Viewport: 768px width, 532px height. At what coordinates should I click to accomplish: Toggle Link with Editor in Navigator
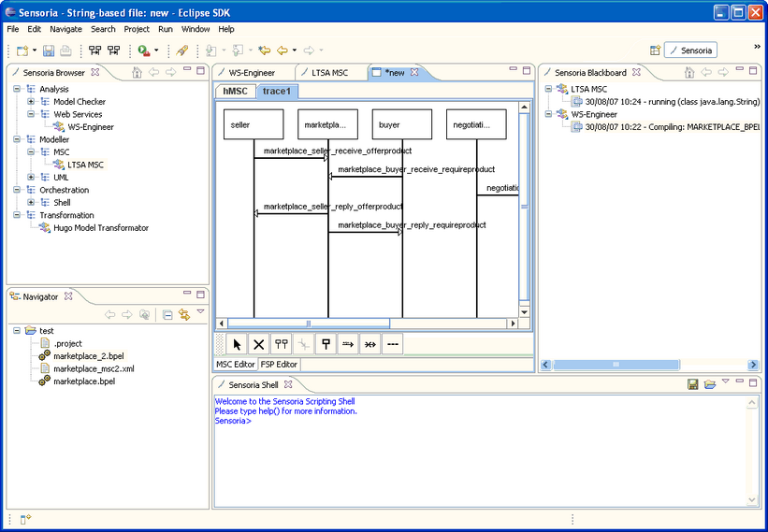click(184, 315)
